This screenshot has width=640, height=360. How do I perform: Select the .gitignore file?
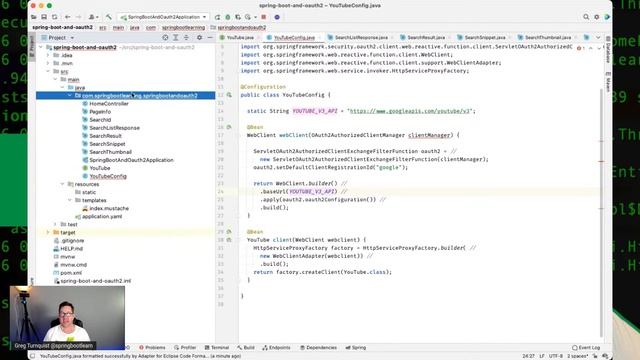(x=72, y=241)
